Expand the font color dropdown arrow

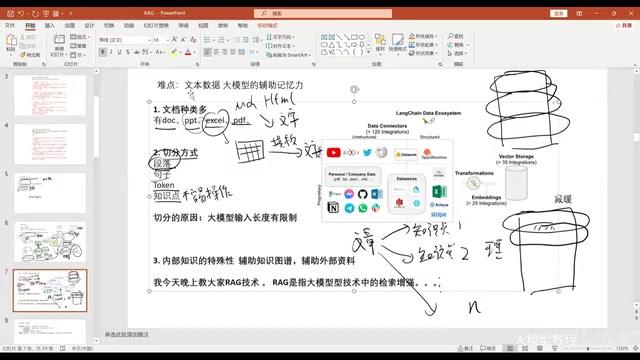click(194, 53)
